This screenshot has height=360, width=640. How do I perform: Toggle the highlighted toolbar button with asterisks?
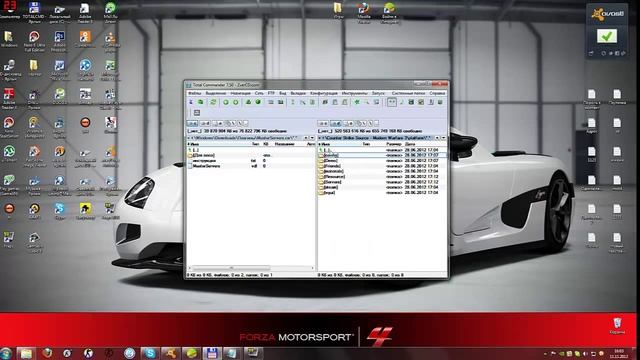click(391, 102)
